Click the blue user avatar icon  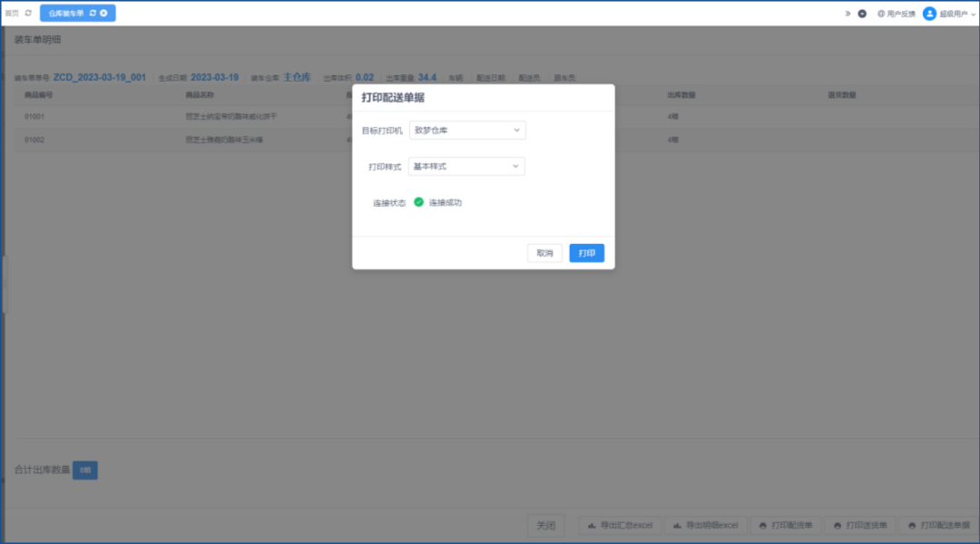(929, 14)
